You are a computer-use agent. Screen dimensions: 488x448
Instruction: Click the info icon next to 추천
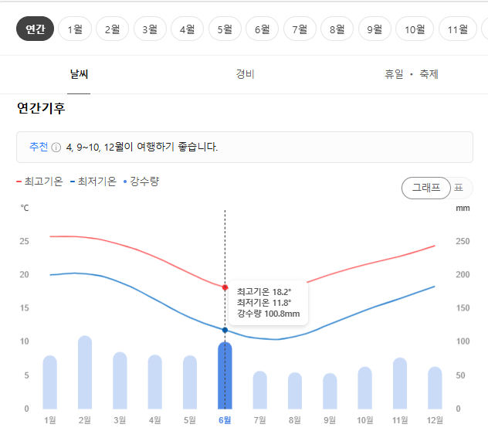pos(56,148)
